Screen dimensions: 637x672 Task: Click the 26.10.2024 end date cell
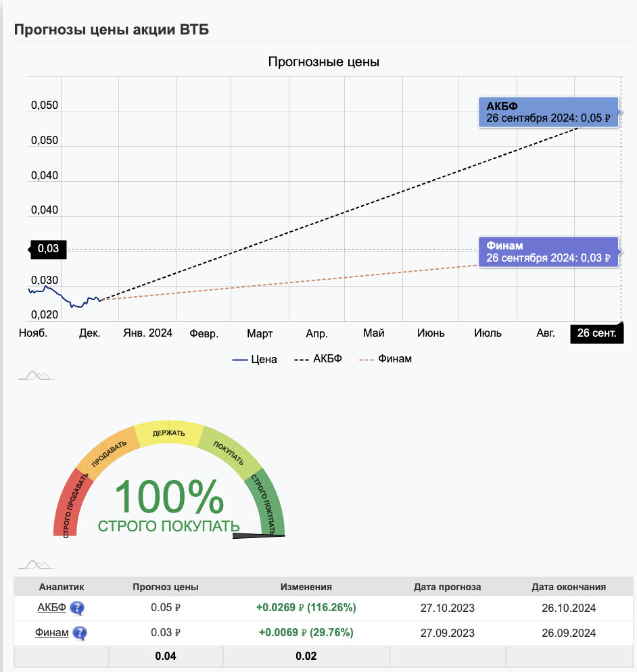(x=569, y=608)
